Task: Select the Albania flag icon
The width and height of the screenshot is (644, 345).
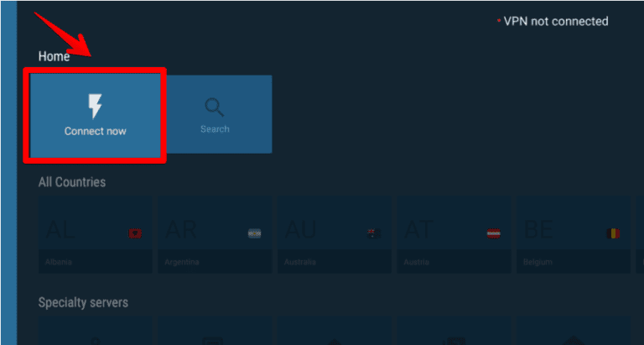Action: 135,233
